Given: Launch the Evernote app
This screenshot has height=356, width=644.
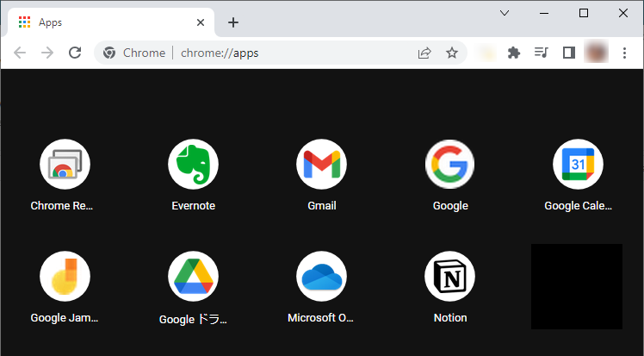Looking at the screenshot, I should pos(193,164).
